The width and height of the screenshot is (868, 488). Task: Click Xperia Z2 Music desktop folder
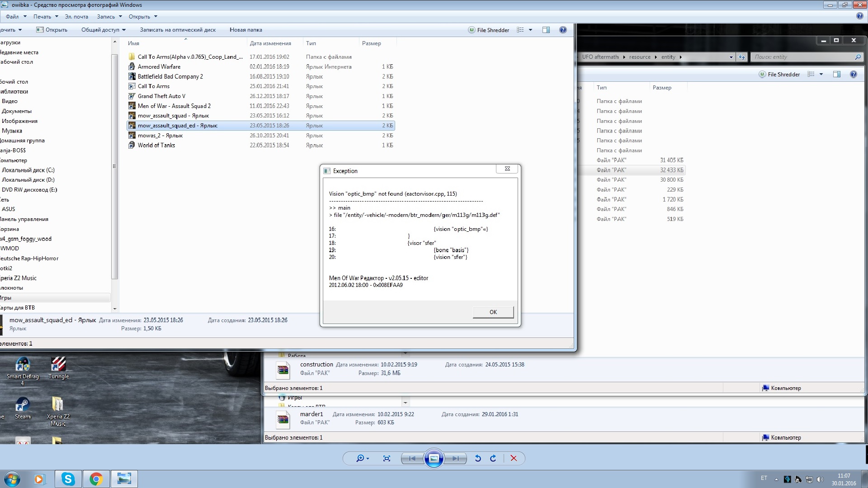click(58, 412)
